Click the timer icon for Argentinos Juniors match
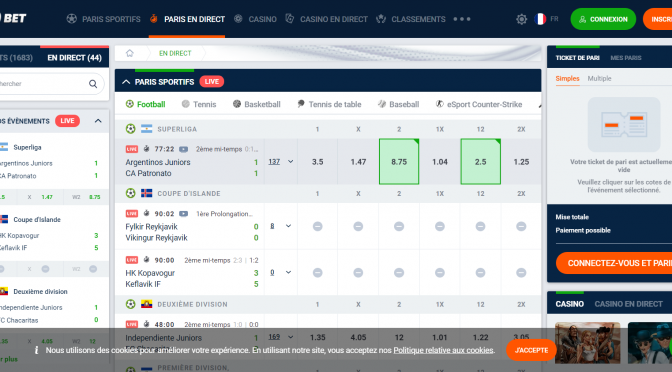 (x=146, y=149)
